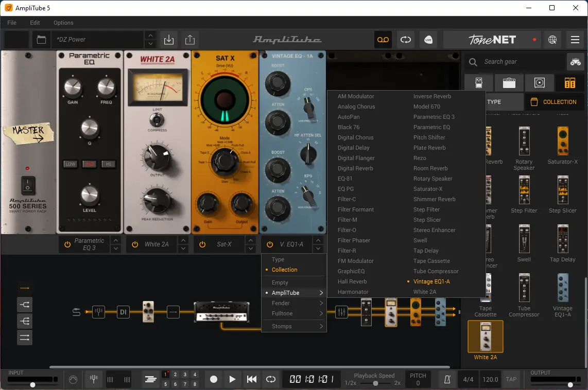This screenshot has height=390, width=588.
Task: Expand the Stomps submenu
Action: (293, 326)
